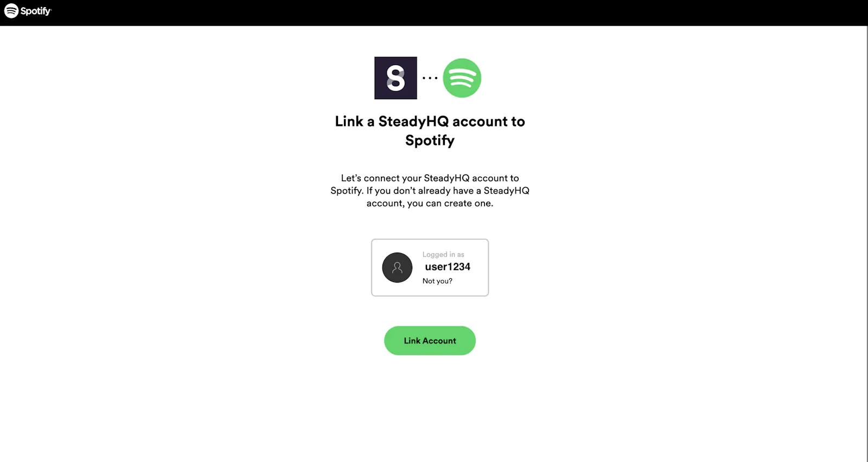Click the word Spotify in the bold heading
Viewport: 868px width, 462px height.
pyautogui.click(x=430, y=140)
